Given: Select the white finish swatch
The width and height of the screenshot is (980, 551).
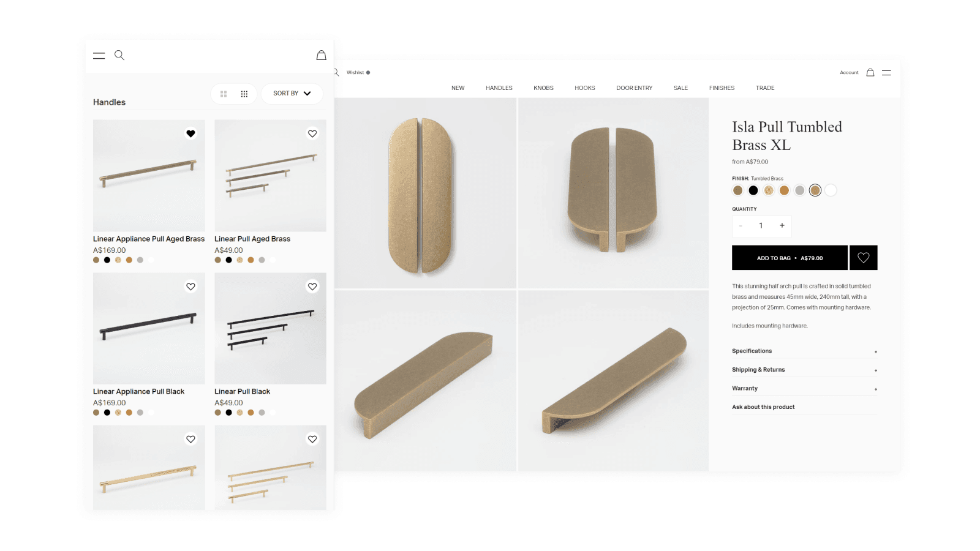Looking at the screenshot, I should pos(831,190).
